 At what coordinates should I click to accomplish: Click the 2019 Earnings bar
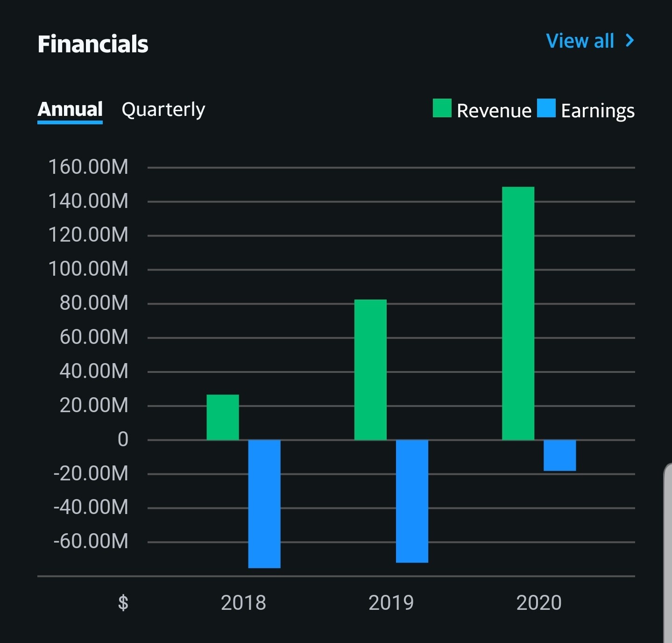coord(411,500)
